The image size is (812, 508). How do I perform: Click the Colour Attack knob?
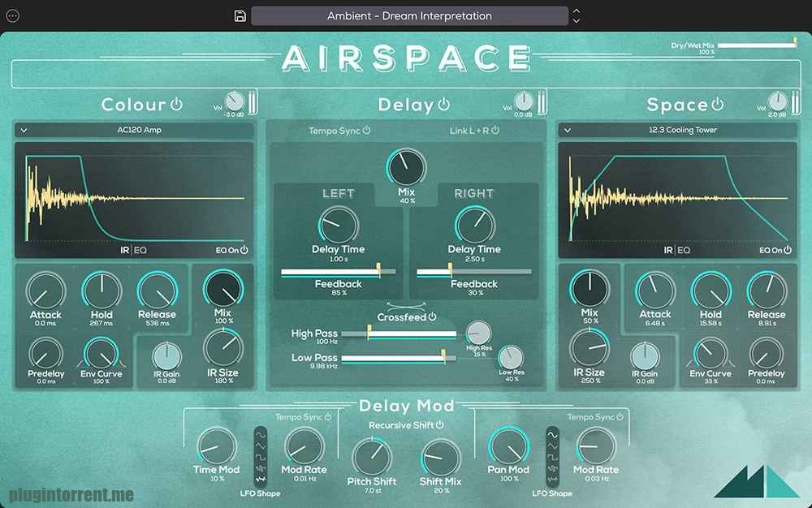[x=45, y=291]
